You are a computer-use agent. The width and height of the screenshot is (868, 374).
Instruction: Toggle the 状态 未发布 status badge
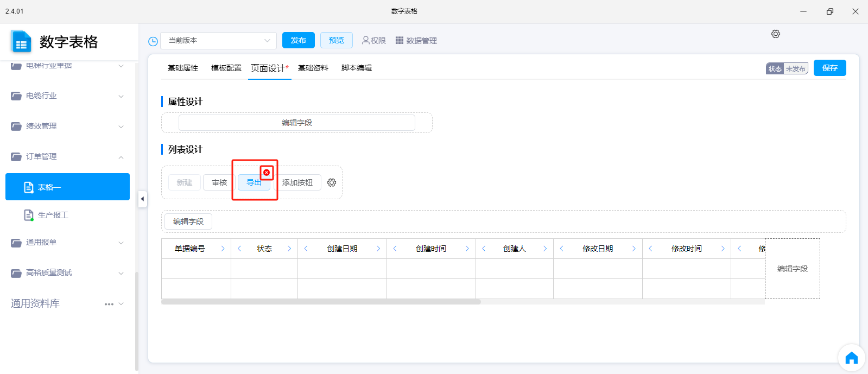(x=787, y=68)
